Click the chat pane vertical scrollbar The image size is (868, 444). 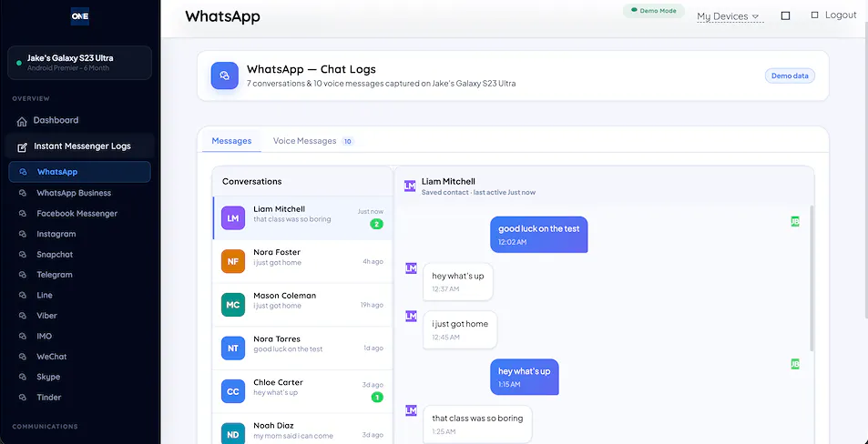(x=812, y=278)
